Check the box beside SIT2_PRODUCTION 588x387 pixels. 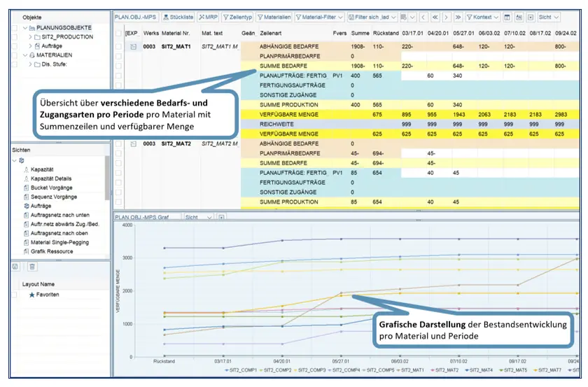(x=15, y=37)
